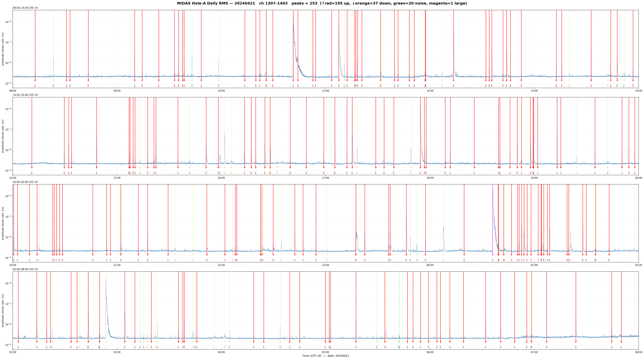The width and height of the screenshot is (644, 359).
Task: Click the "16:00" time tick label
Action: click(x=221, y=178)
